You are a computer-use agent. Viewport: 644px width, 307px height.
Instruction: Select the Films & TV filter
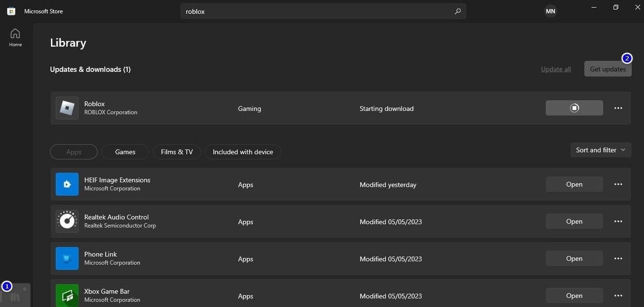(x=177, y=152)
